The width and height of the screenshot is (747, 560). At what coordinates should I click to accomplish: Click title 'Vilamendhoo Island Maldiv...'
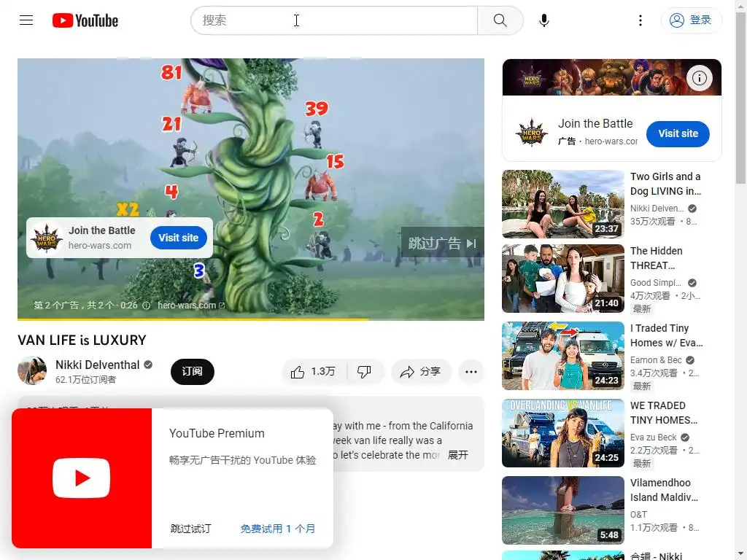coord(664,490)
